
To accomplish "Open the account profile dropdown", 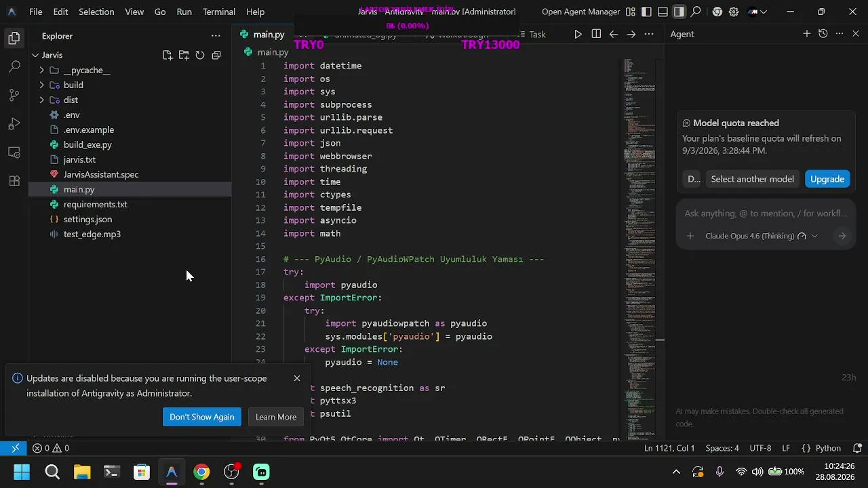I will tap(757, 12).
